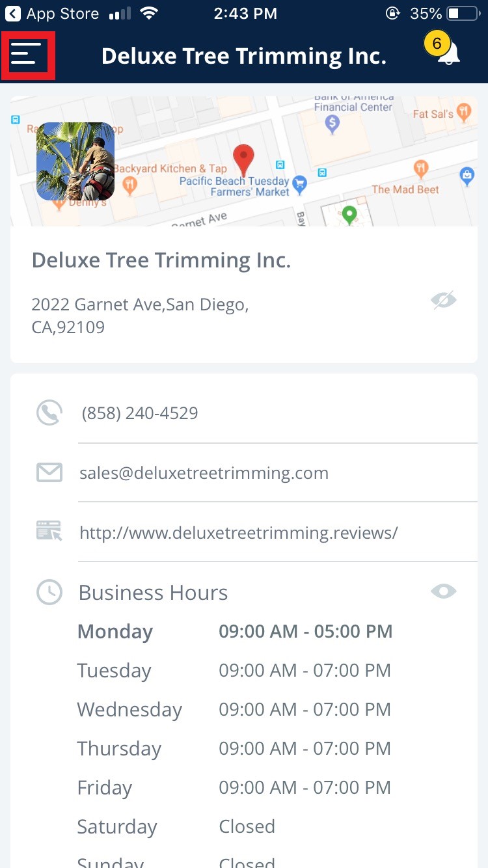This screenshot has width=488, height=868.
Task: Tap Backyard Kitchen & Tap map marker
Action: click(x=129, y=185)
